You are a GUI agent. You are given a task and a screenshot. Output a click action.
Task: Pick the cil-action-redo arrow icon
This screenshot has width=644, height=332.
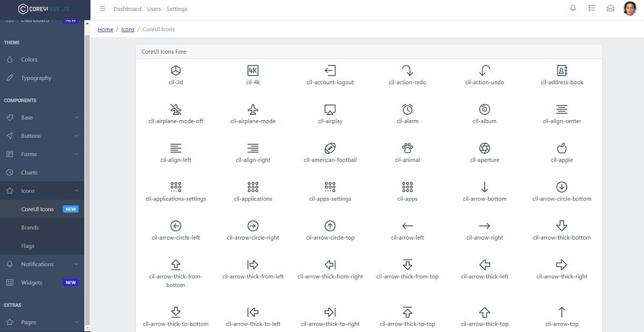[x=407, y=70]
